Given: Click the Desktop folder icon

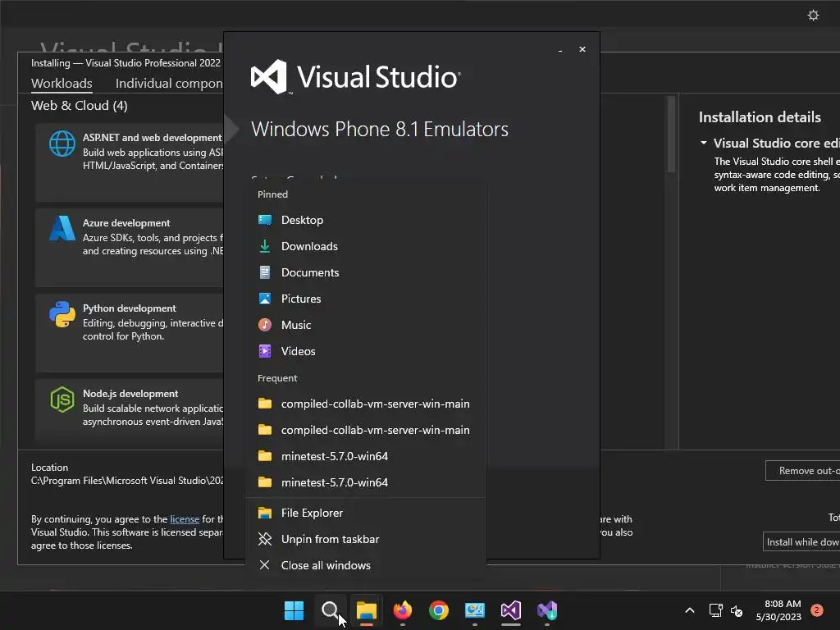Looking at the screenshot, I should tap(265, 220).
